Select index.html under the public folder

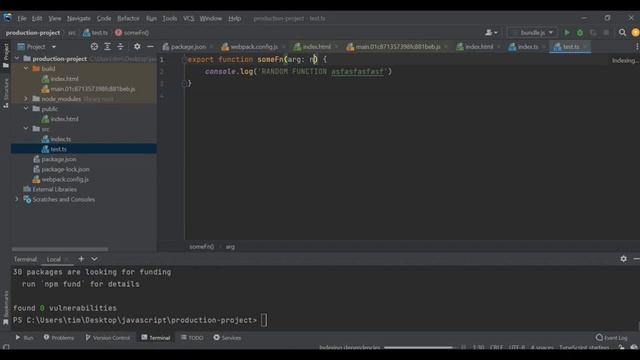64,119
